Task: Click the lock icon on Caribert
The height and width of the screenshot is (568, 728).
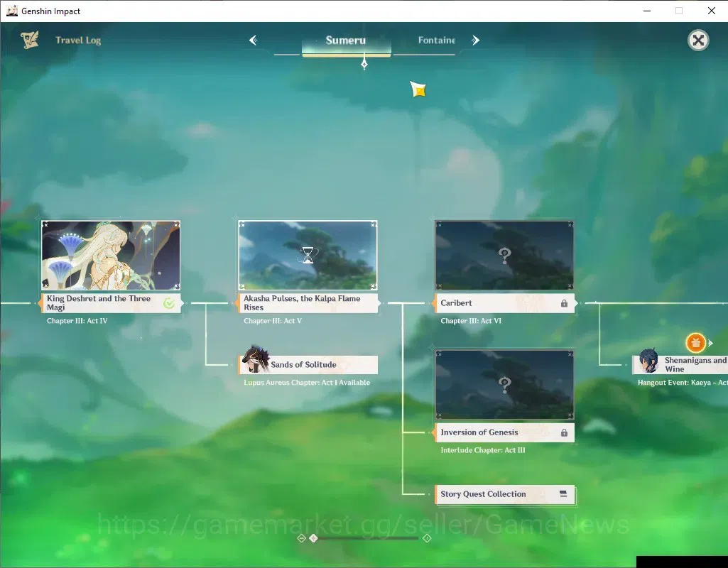Action: point(564,303)
